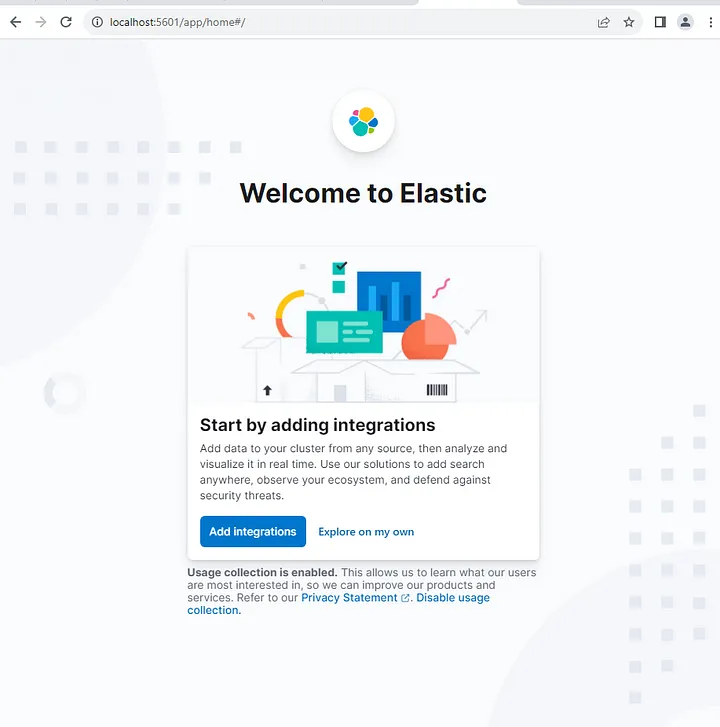Click the Welcome to Elastic heading
Viewport: 720px width, 727px height.
point(363,193)
